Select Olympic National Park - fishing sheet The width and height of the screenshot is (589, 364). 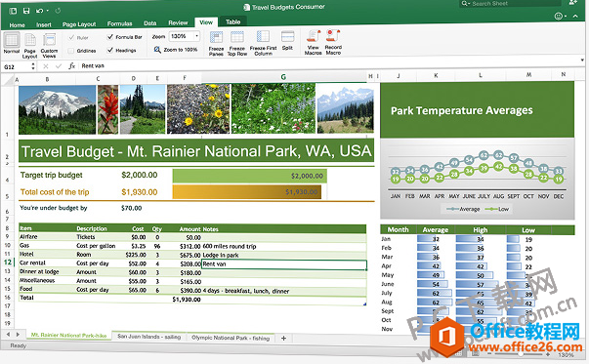231,338
